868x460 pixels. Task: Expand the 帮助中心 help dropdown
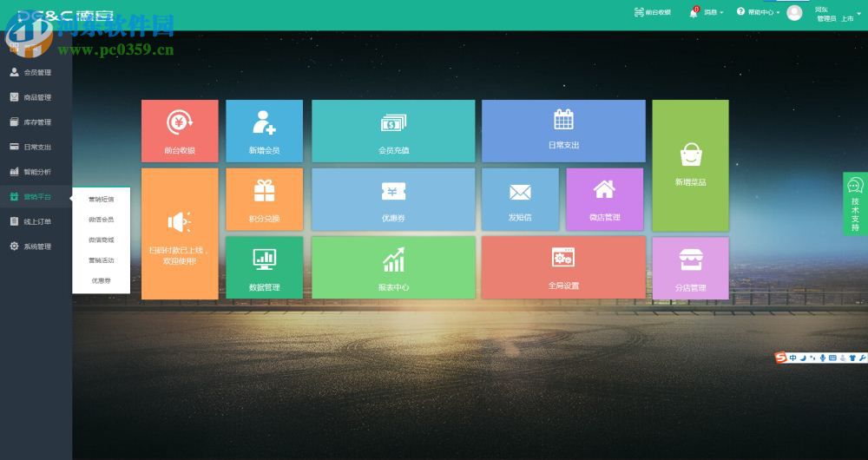coord(758,12)
